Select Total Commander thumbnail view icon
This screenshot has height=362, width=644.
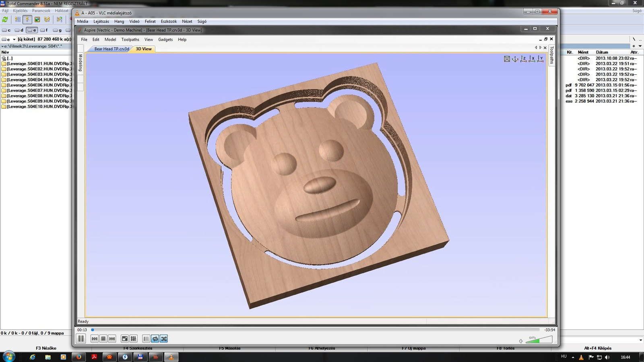click(x=37, y=19)
